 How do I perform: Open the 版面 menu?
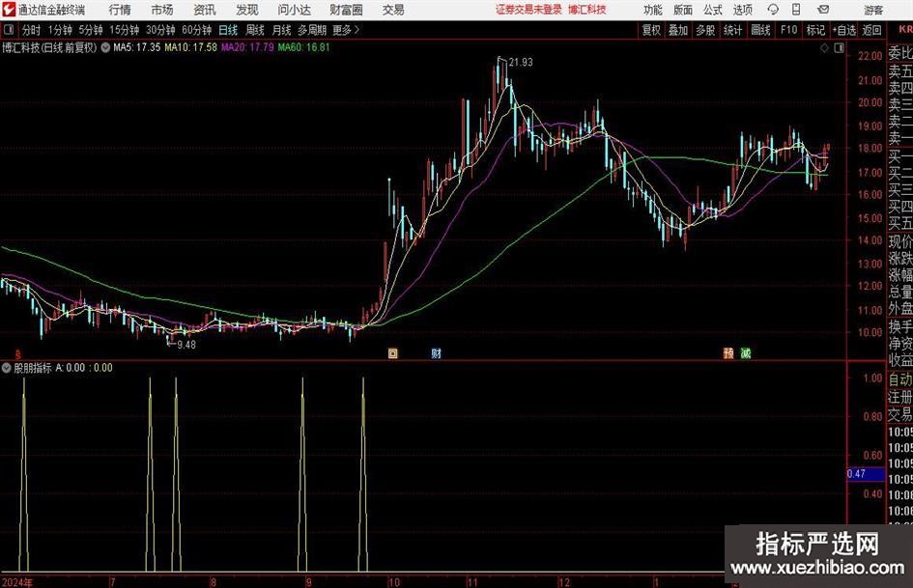(683, 10)
